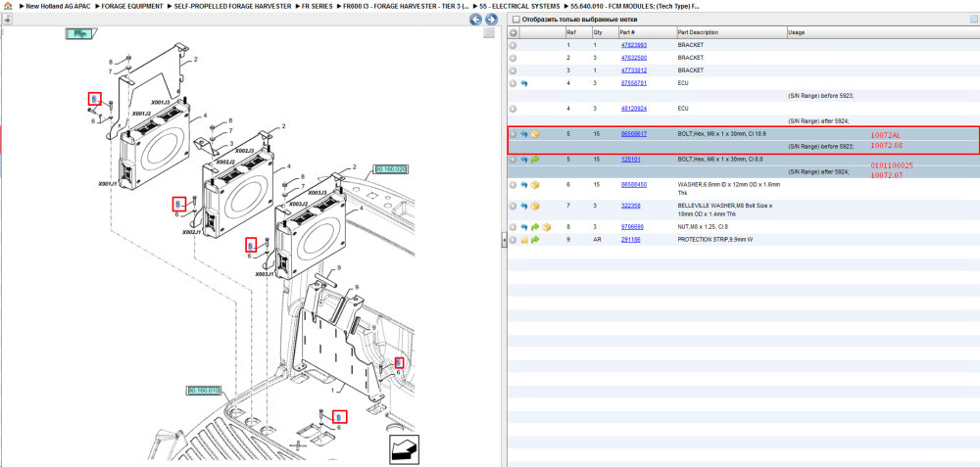Sort by 'Part Description' column header
The height and width of the screenshot is (467, 980).
[x=698, y=32]
